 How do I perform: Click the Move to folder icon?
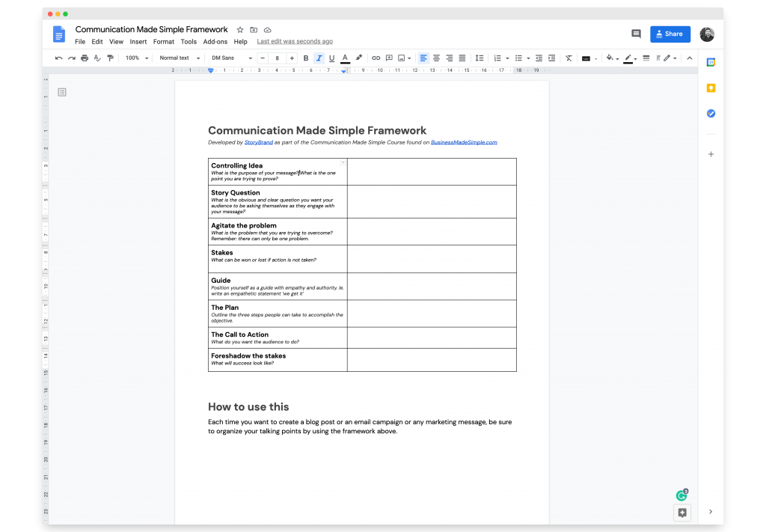[254, 30]
